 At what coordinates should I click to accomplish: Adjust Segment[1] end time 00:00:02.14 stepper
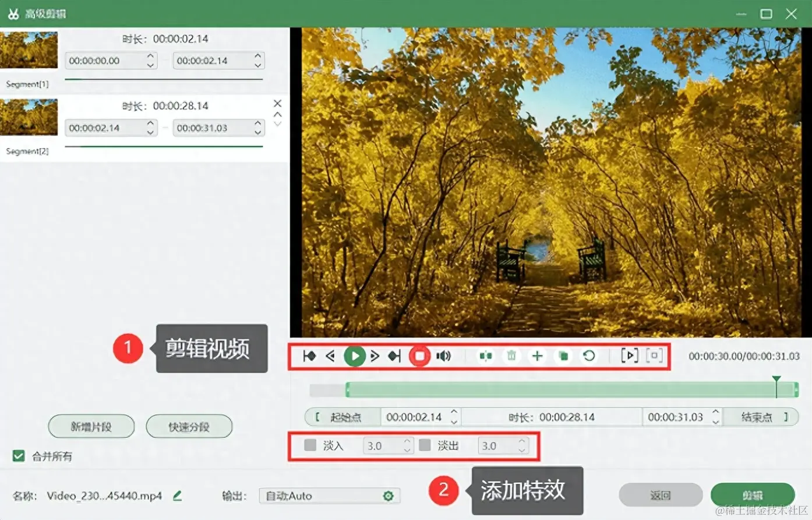[258, 61]
